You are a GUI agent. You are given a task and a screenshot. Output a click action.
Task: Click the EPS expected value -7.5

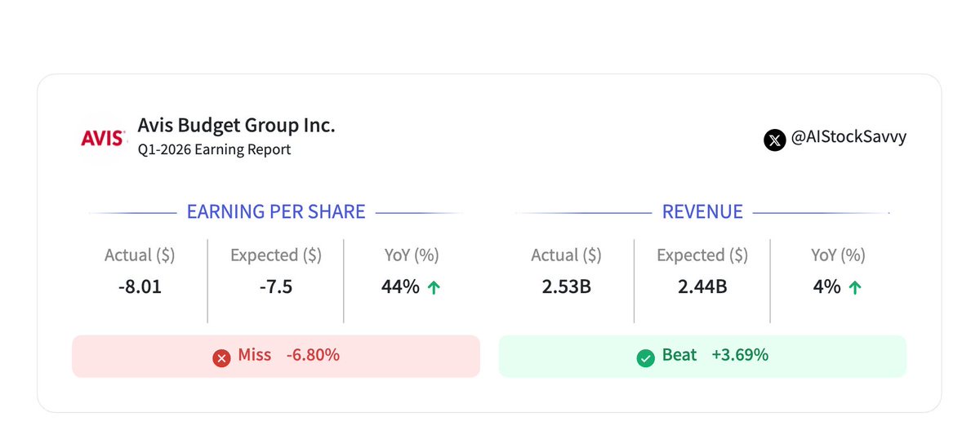(x=275, y=287)
